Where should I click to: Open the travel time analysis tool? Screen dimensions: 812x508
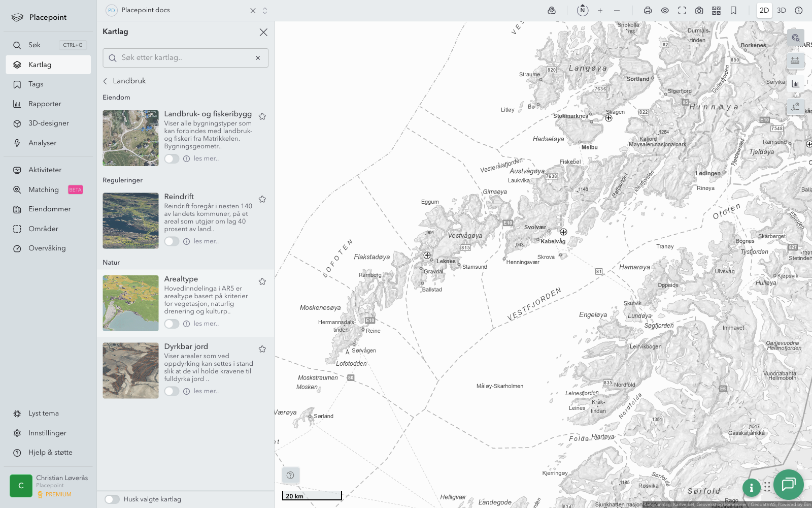click(795, 107)
